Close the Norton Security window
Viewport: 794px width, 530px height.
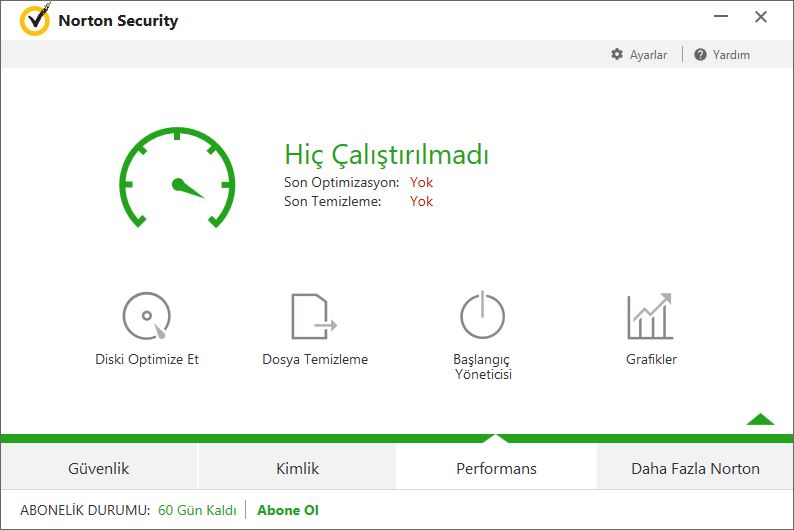pos(761,17)
